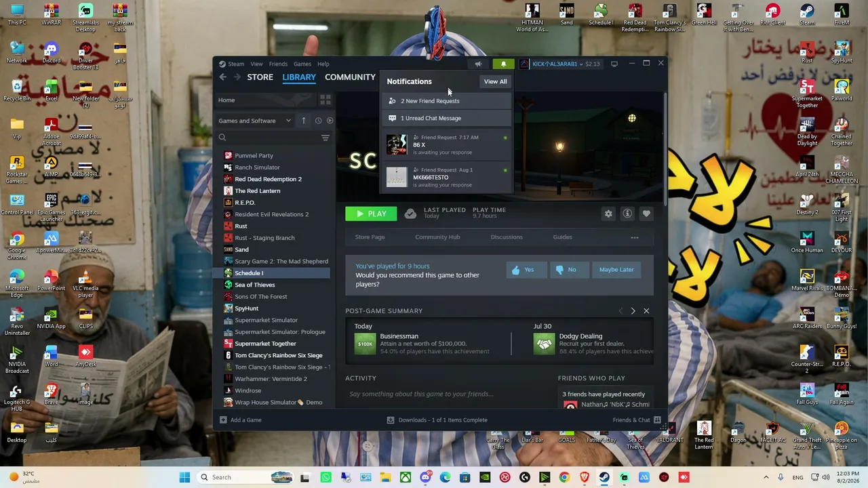Click the Businessman achievement icon
Screen dimensions: 868x488
(x=365, y=344)
